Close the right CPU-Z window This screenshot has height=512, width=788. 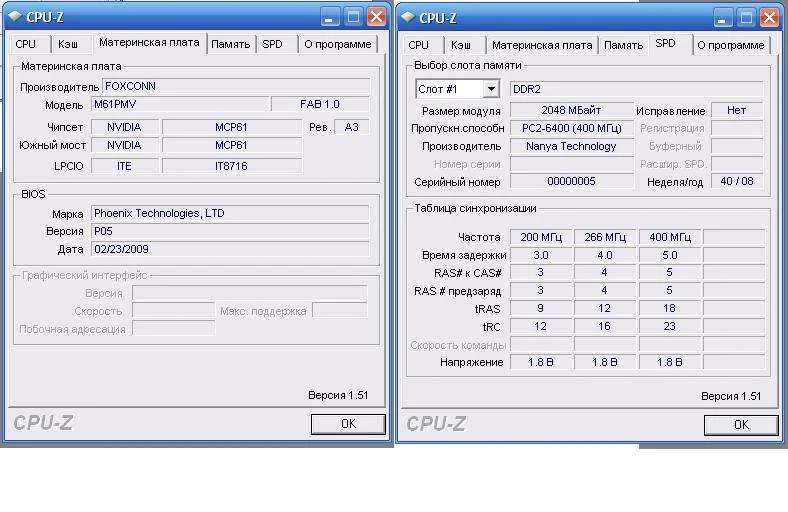click(769, 18)
